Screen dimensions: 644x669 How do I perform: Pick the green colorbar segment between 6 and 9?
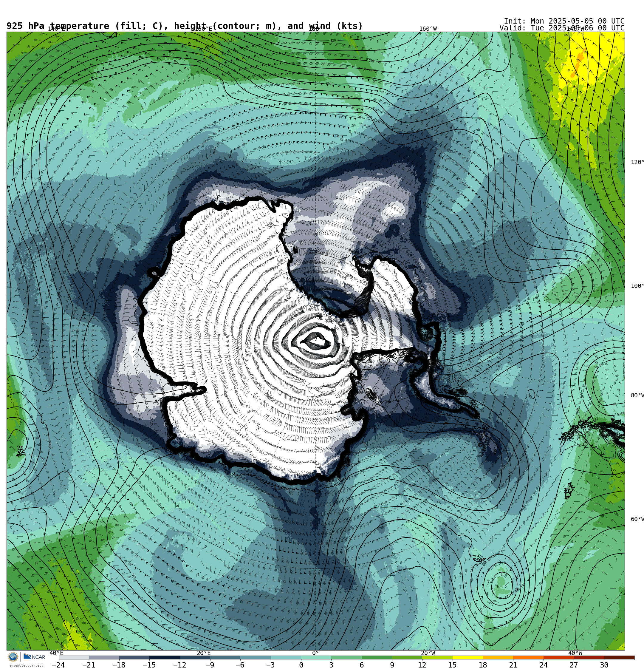tap(377, 657)
